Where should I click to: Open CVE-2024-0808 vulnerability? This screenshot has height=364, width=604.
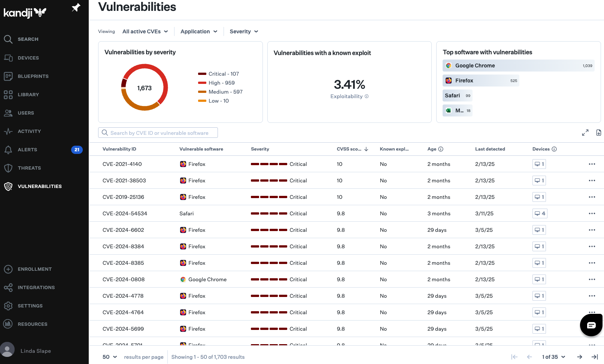pos(124,279)
